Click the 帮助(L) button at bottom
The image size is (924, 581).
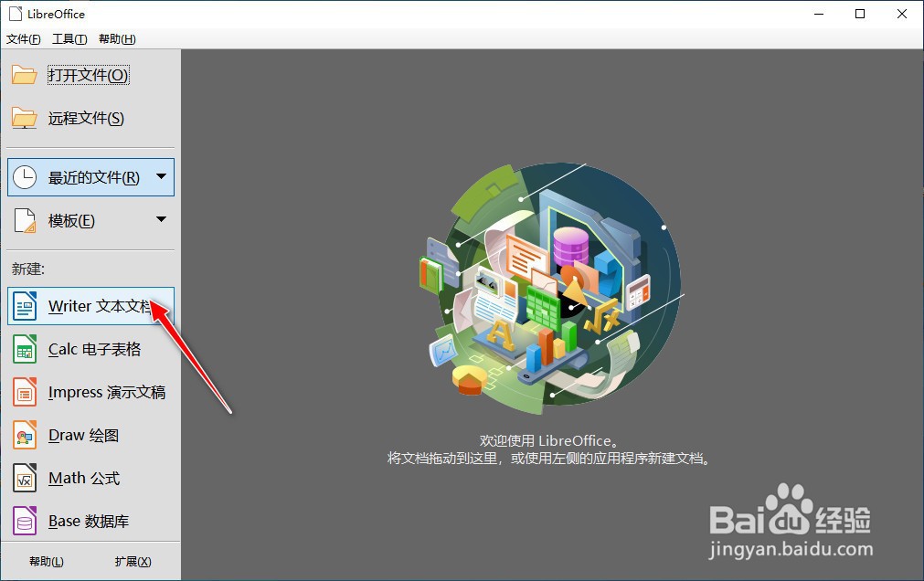pyautogui.click(x=47, y=562)
